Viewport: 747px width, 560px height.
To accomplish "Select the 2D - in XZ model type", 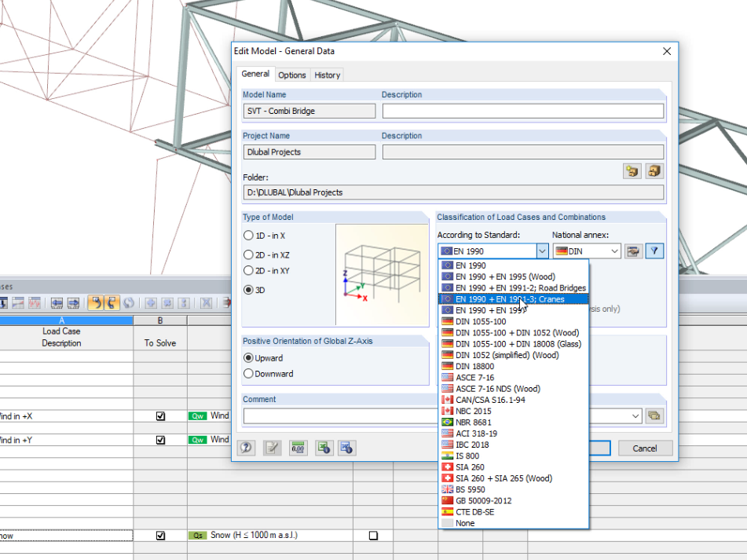I will [x=248, y=254].
